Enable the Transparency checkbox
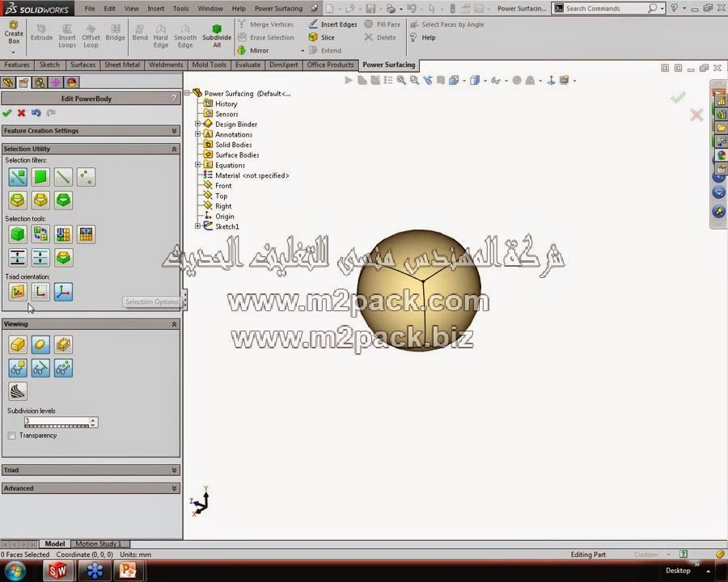The width and height of the screenshot is (728, 582). coord(11,436)
